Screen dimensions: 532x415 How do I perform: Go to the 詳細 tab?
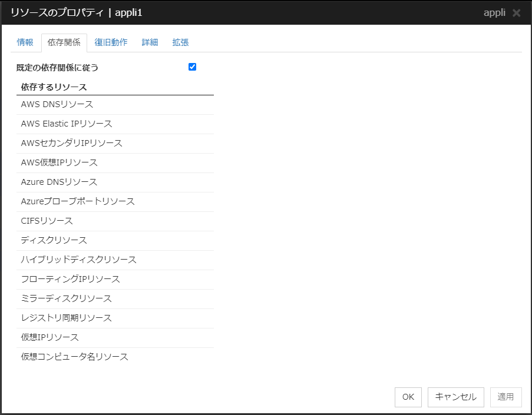(150, 42)
